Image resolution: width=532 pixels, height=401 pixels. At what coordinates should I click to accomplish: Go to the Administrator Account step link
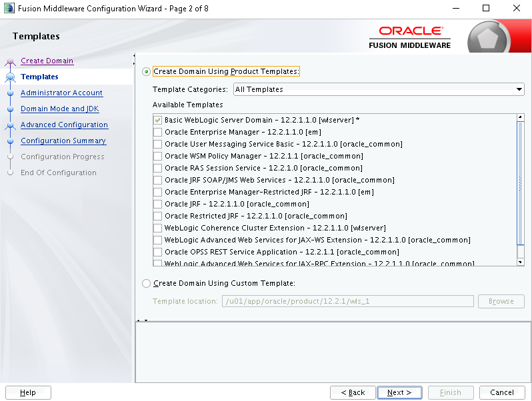click(x=61, y=93)
